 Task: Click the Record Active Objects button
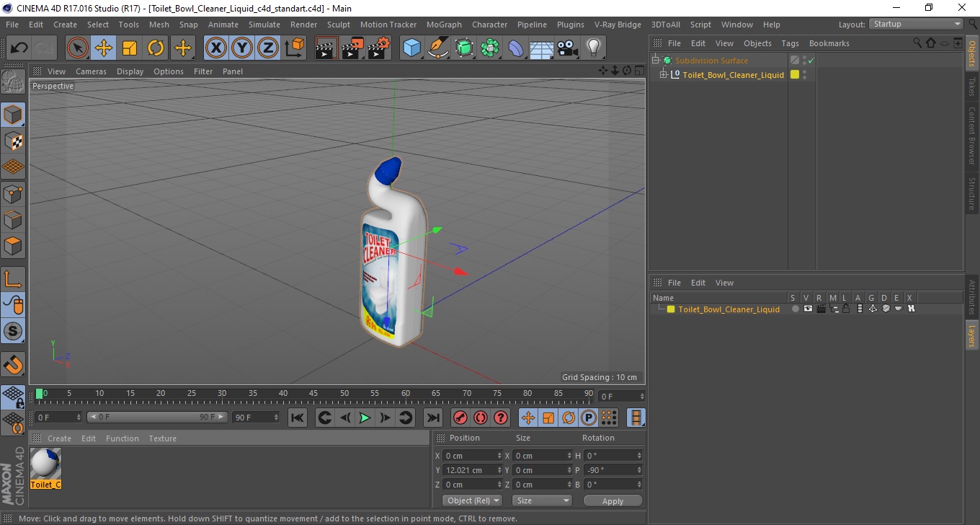(460, 418)
